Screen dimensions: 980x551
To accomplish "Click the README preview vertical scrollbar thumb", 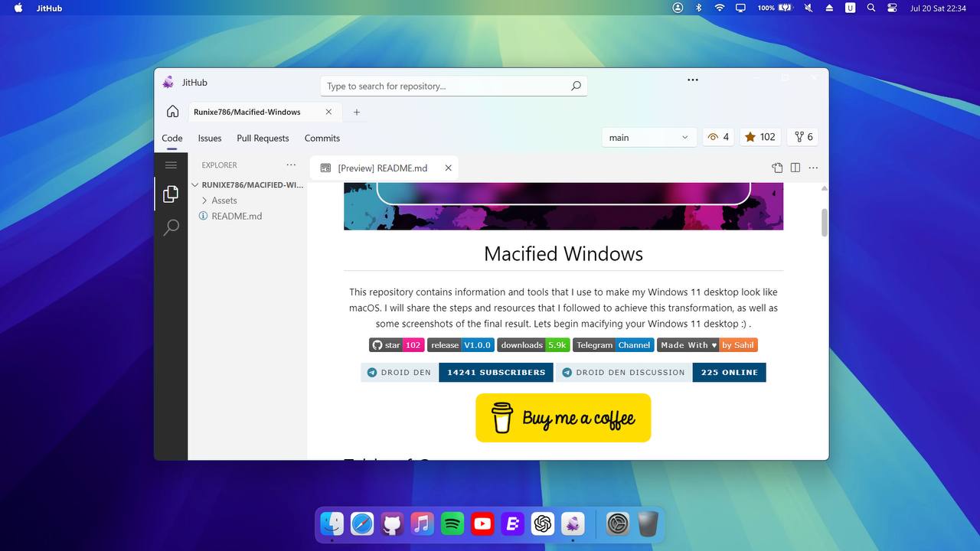I will 825,223.
